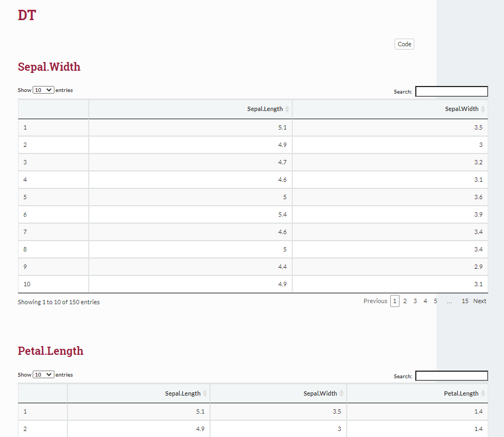Viewport: 504px width, 437px height.
Task: Click cell 3.2 in row 3
Action: pyautogui.click(x=478, y=162)
